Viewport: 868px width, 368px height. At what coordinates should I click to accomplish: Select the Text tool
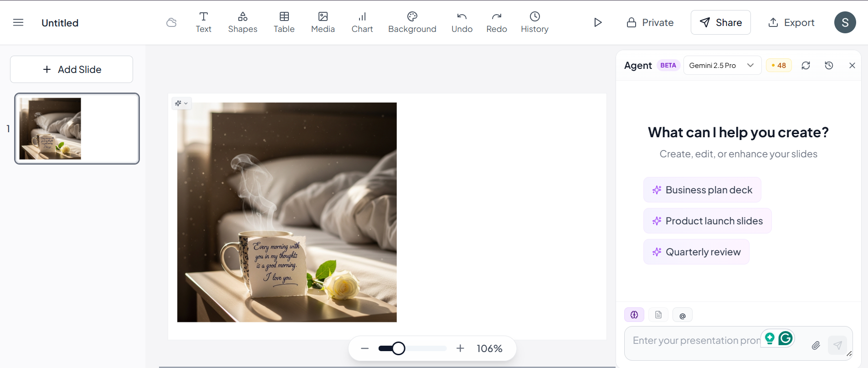click(204, 22)
